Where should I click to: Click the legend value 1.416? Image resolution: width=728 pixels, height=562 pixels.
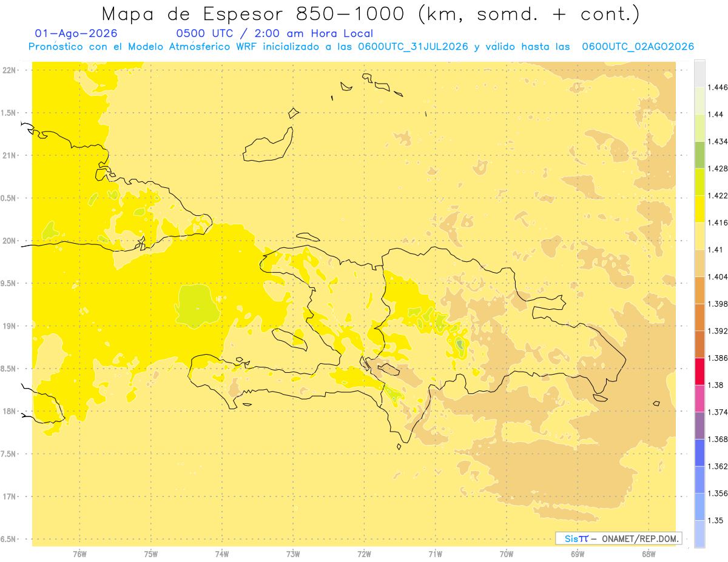tap(717, 222)
